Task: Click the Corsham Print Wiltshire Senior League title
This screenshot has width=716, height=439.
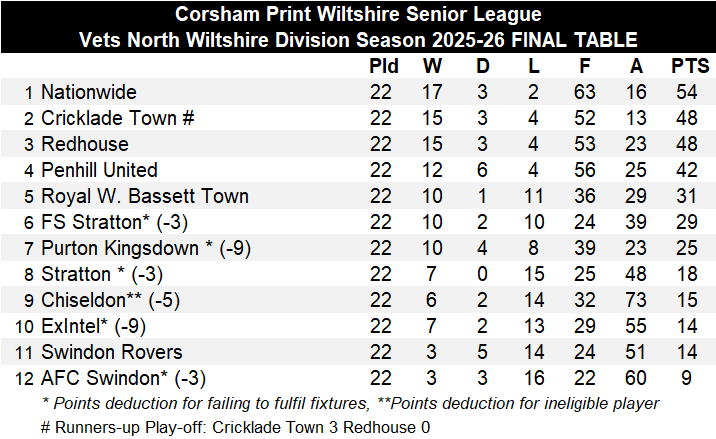Action: pos(358,14)
